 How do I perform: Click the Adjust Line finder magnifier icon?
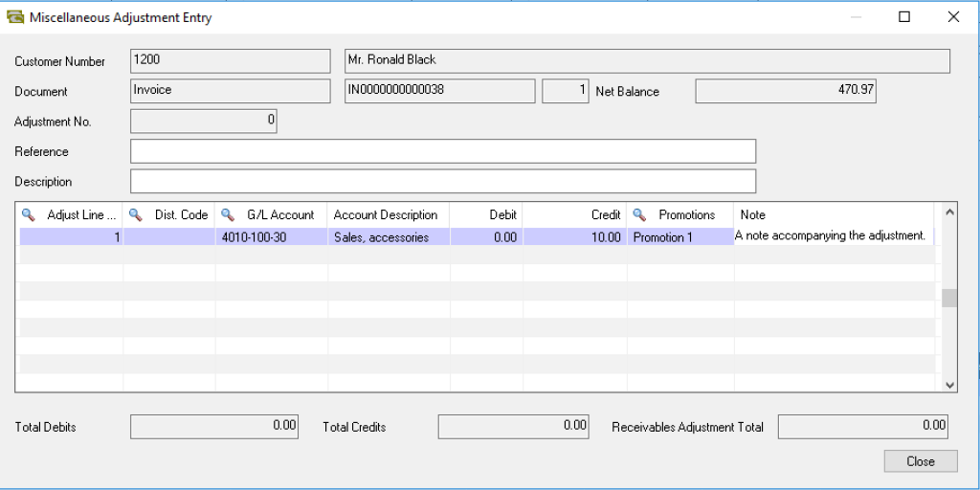(x=28, y=215)
